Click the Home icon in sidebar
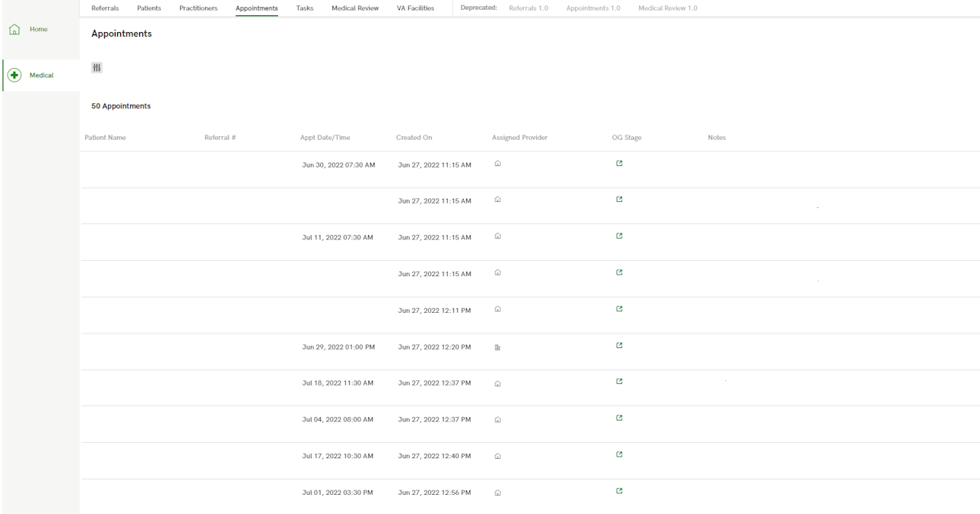Screen dimensions: 980x514 [x=14, y=29]
